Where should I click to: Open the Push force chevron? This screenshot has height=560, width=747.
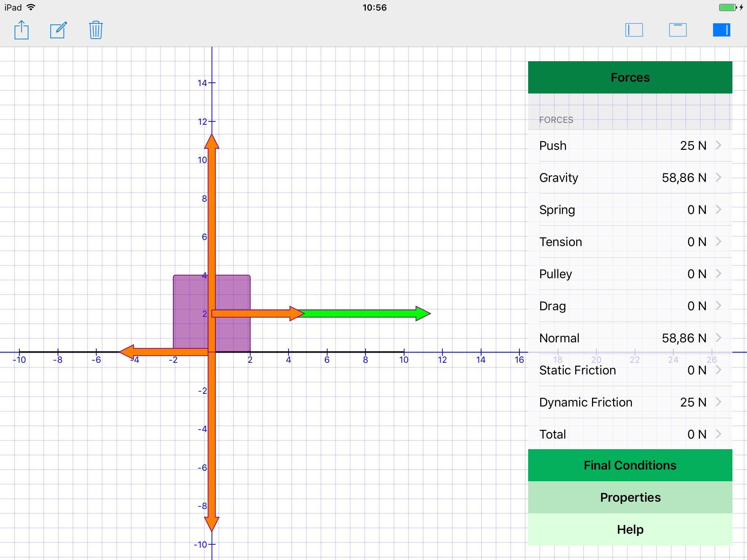pyautogui.click(x=718, y=145)
